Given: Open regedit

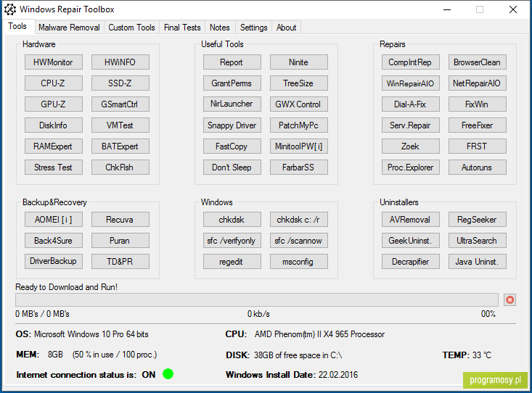Looking at the screenshot, I should tap(232, 262).
